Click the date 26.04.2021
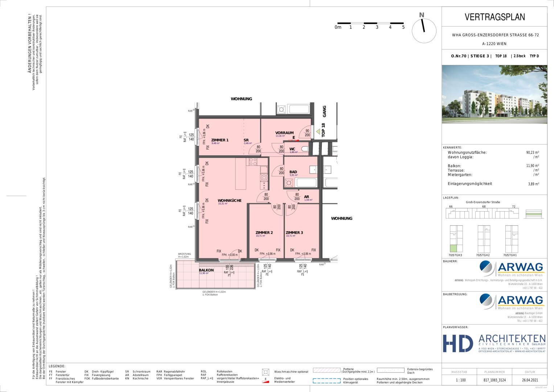Screen dimensions: 554x392 [x=530, y=380]
